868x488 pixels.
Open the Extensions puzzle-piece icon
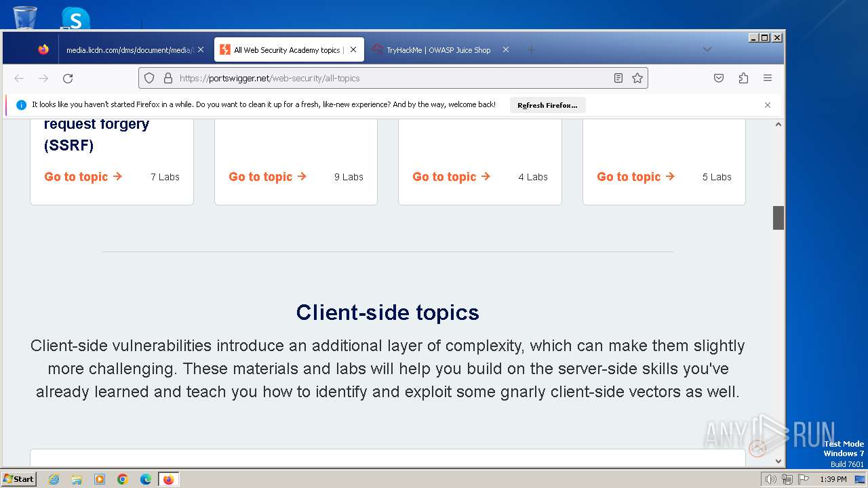[x=743, y=78]
